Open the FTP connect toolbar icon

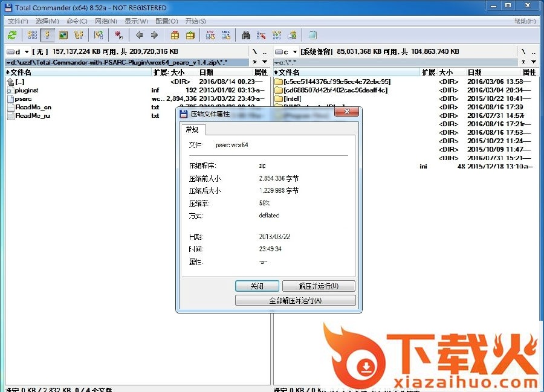(x=210, y=35)
